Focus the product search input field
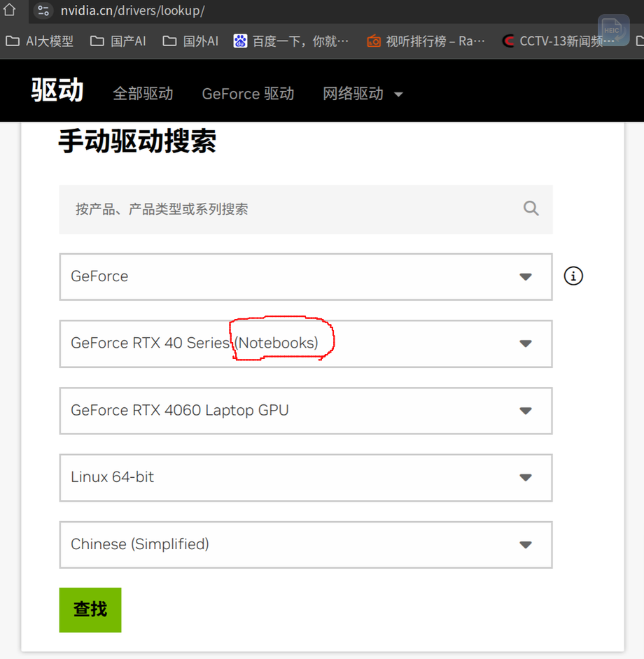Viewport: 644px width, 659px height. coord(306,209)
